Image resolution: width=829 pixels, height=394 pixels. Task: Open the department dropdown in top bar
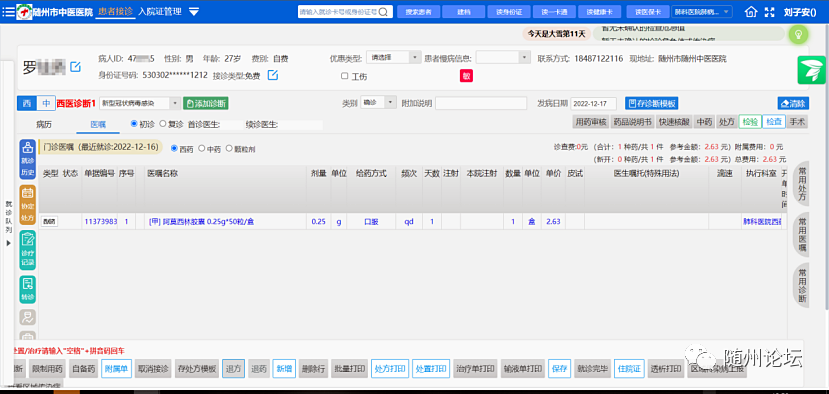(702, 12)
